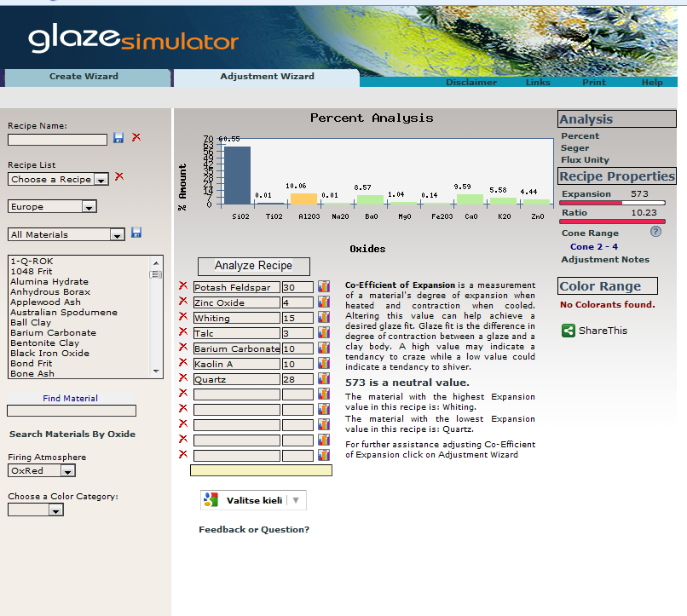Select Australian Spodumene in materials list
Image resolution: width=687 pixels, height=616 pixels.
(x=64, y=312)
